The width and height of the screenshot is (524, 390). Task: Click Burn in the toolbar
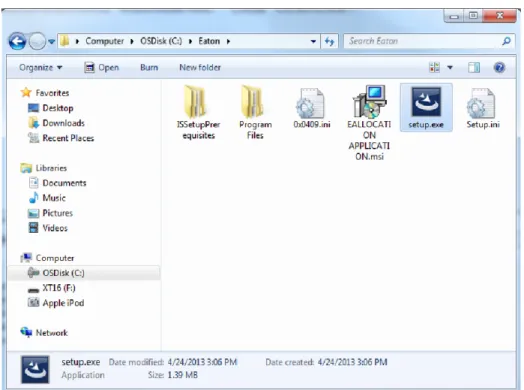149,68
